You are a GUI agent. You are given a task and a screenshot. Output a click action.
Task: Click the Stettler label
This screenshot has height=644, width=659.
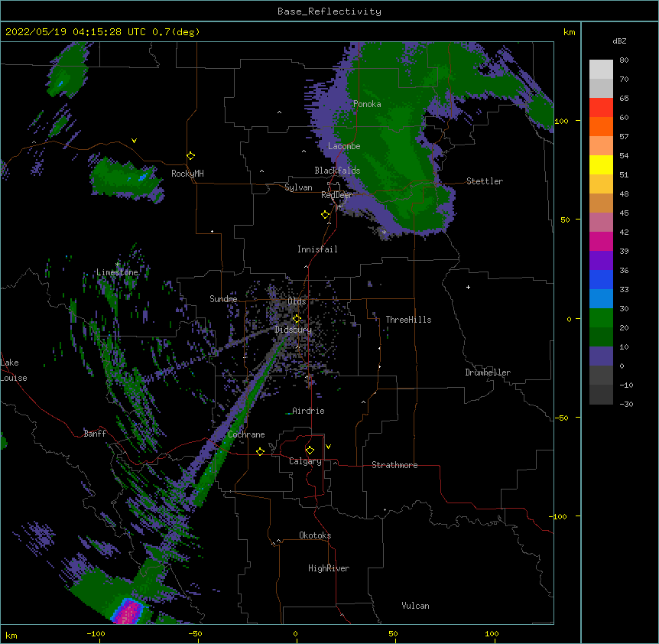[484, 181]
